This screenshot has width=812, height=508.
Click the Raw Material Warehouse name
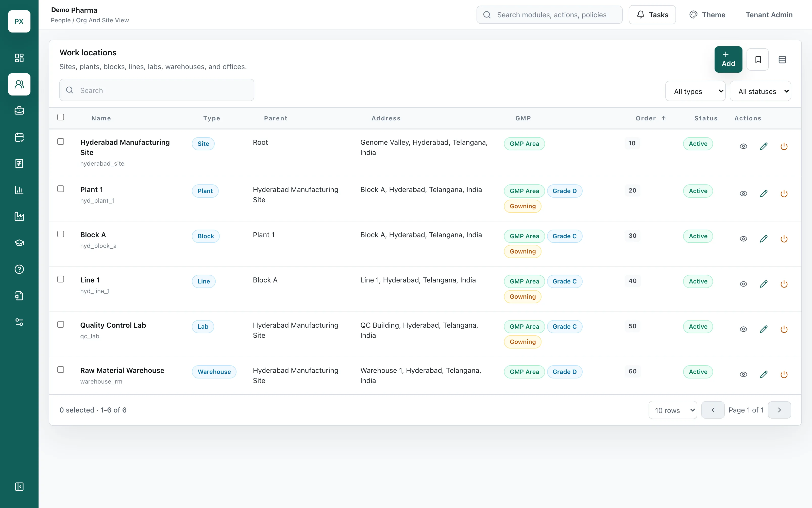point(122,370)
